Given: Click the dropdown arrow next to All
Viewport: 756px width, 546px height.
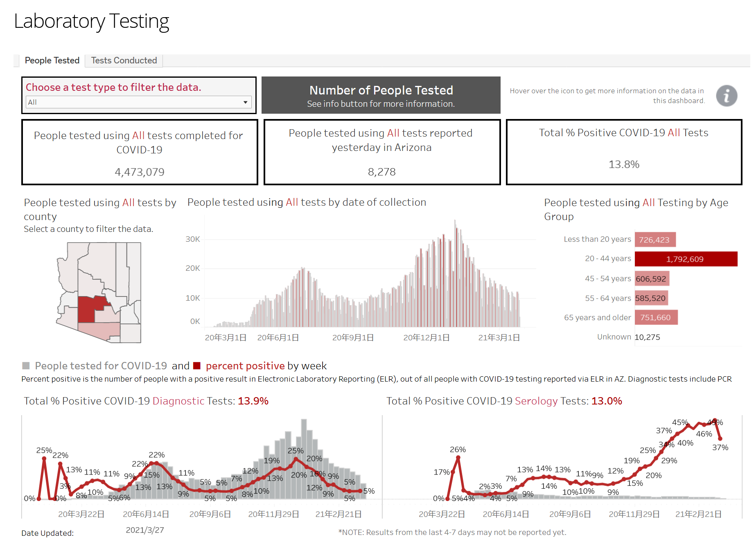Looking at the screenshot, I should pos(245,102).
